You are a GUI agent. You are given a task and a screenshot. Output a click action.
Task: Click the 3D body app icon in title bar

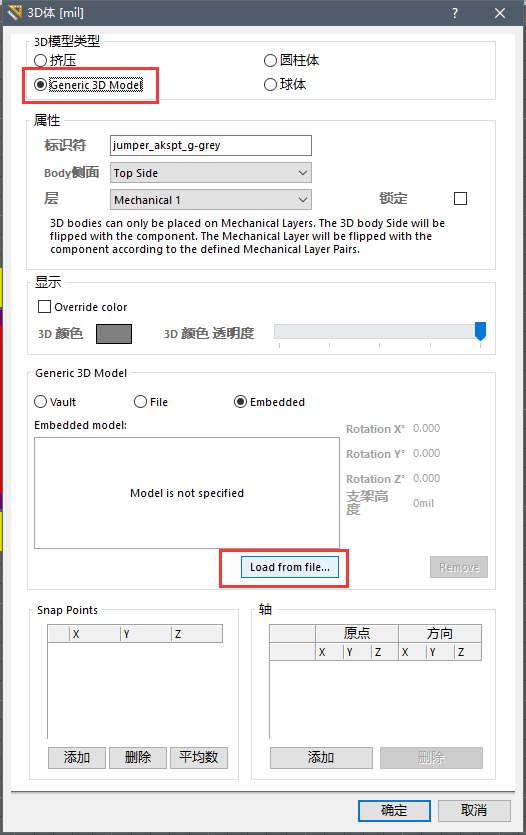[14, 12]
